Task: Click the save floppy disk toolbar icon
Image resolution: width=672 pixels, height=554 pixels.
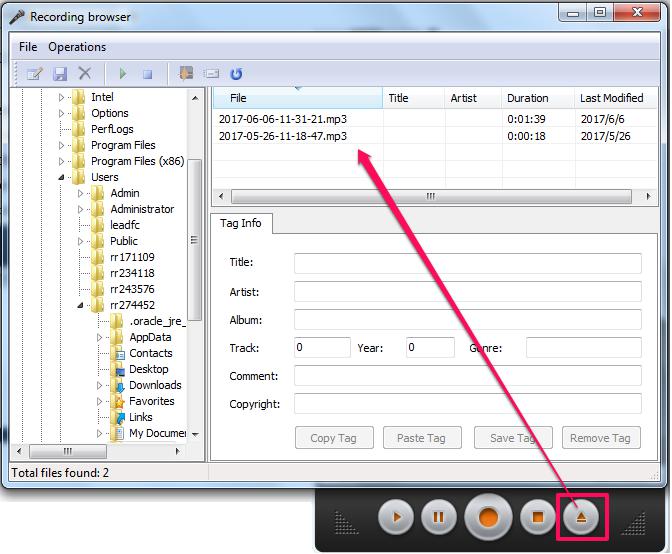Action: pyautogui.click(x=60, y=74)
